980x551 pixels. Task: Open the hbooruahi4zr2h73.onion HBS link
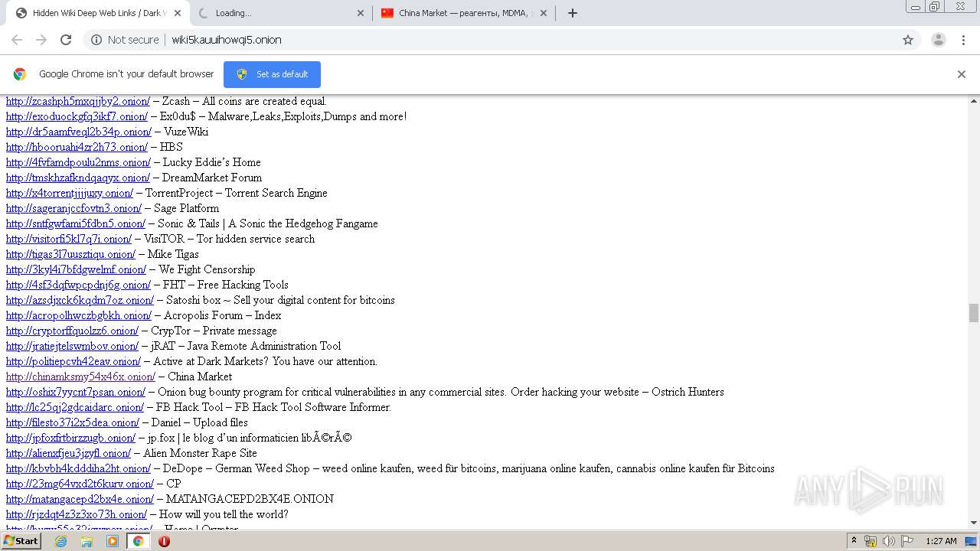[x=77, y=147]
